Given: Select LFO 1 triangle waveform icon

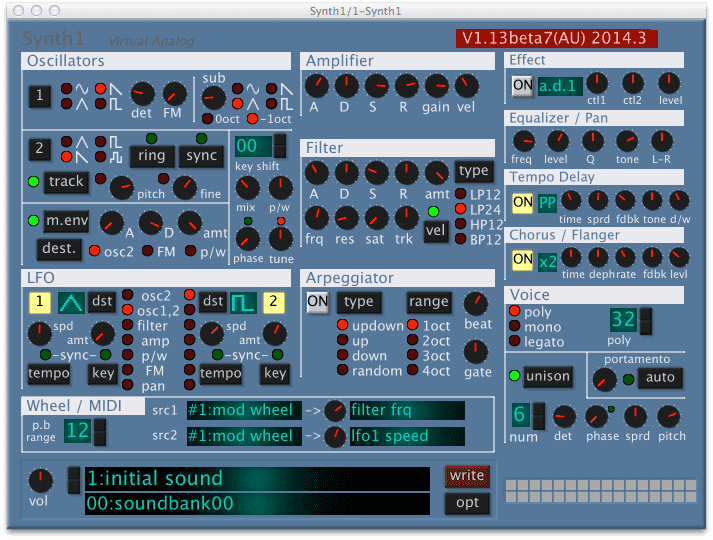Looking at the screenshot, I should point(71,302).
